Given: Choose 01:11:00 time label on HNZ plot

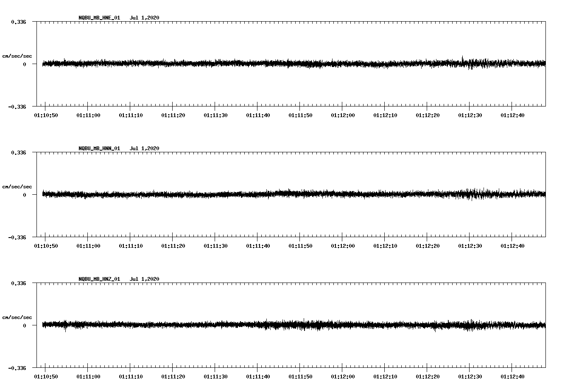Looking at the screenshot, I should pos(88,377).
